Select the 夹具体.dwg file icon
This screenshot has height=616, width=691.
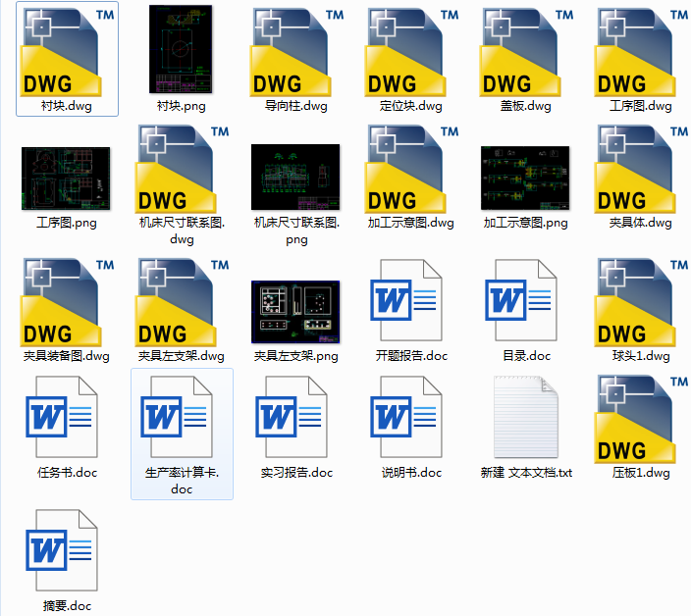point(641,169)
